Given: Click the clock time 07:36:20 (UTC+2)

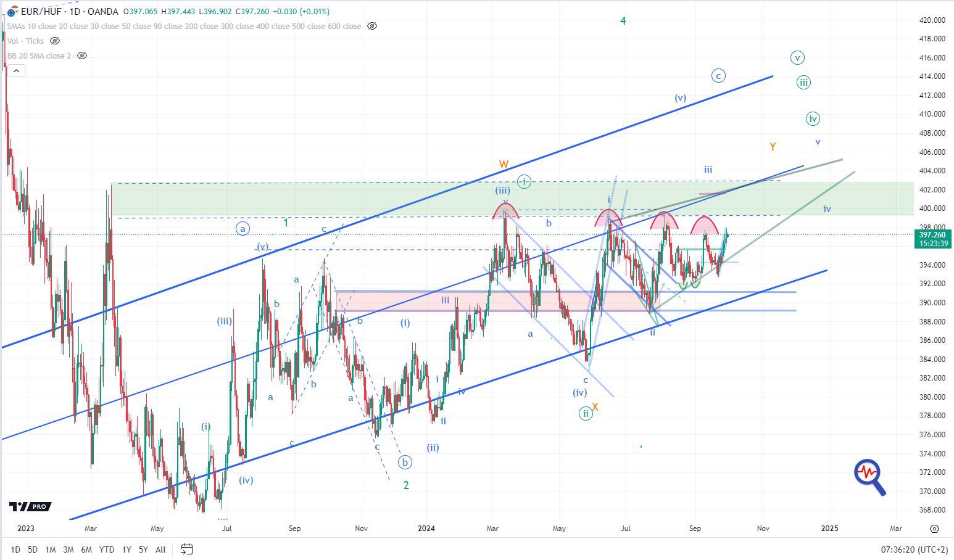Looking at the screenshot, I should tap(914, 549).
